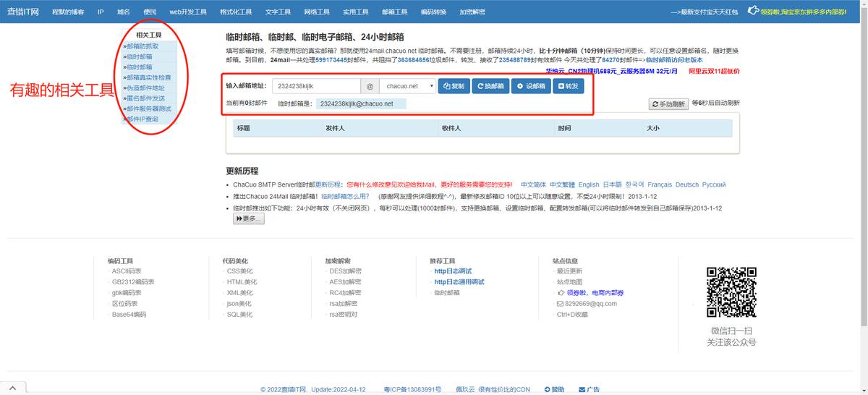Image resolution: width=868 pixels, height=395 pixels.
Task: Click the email name input field
Action: pyautogui.click(x=316, y=86)
